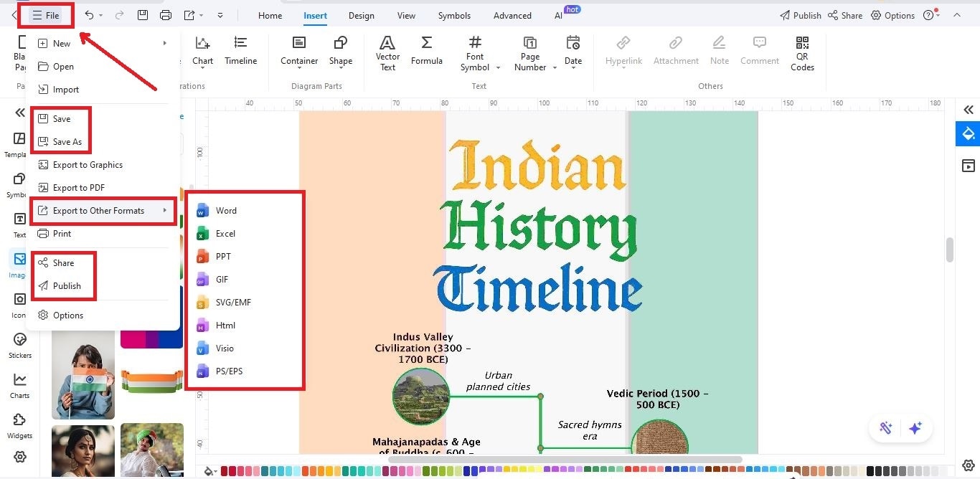
Task: Click the Indian flag girl image thumbnail
Action: point(83,374)
